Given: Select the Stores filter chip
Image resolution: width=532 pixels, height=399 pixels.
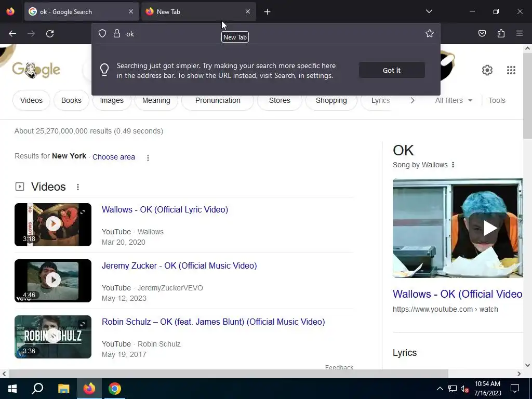Looking at the screenshot, I should click(x=280, y=101).
